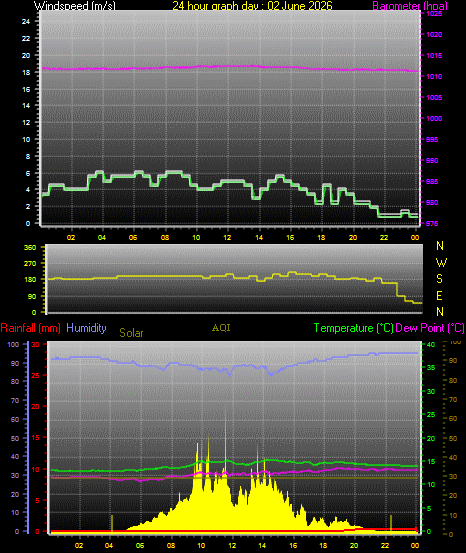Click compass letter 'E' beside direction graph

439,296
